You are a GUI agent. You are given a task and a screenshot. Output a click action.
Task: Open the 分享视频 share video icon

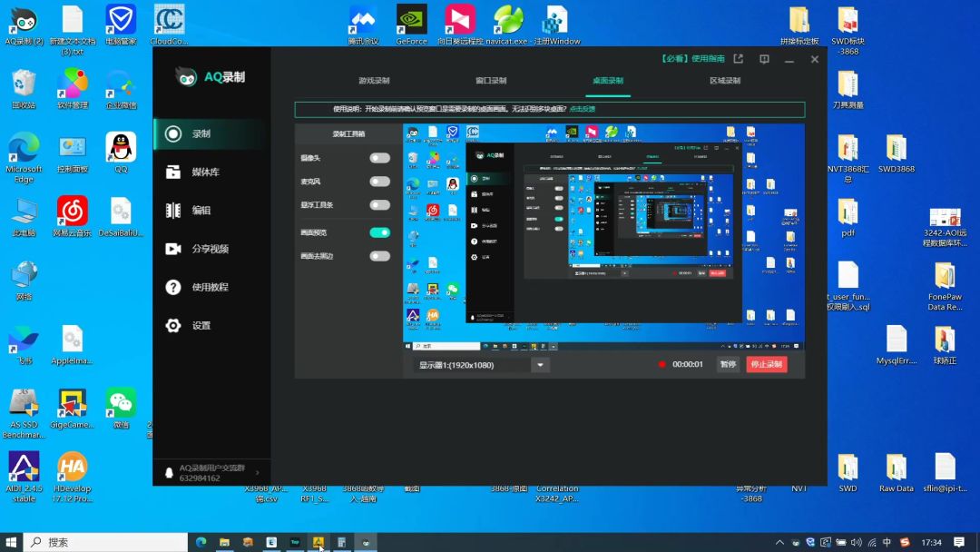[173, 249]
